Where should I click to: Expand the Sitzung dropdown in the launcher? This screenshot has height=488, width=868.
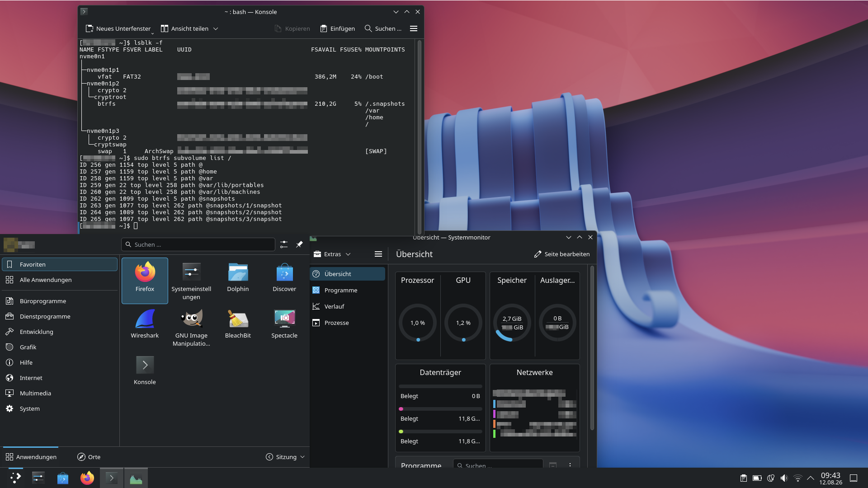285,457
